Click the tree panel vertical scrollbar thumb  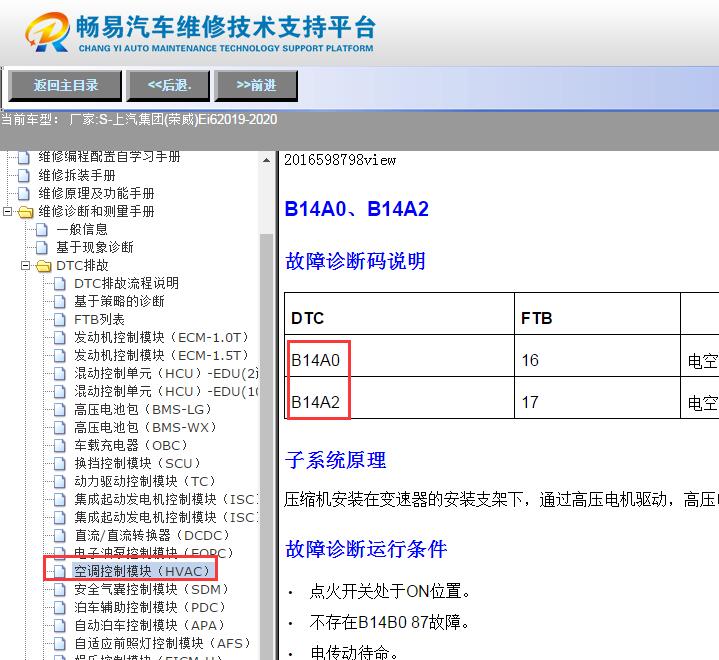coord(266,447)
